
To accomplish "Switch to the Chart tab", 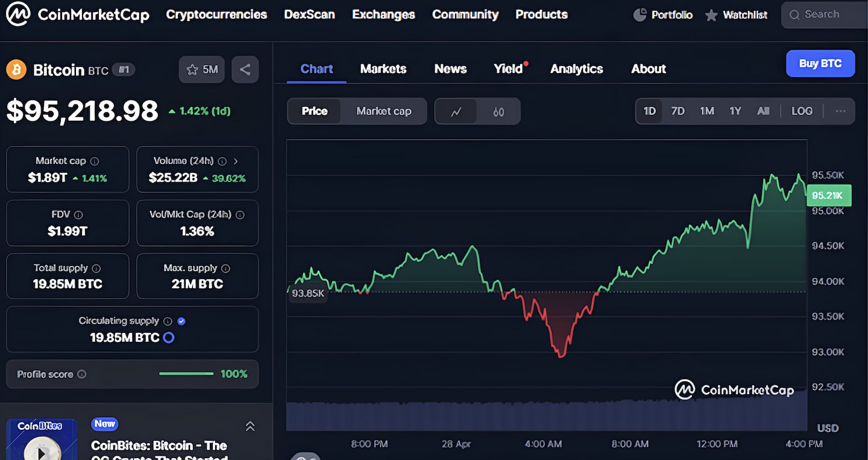I will click(316, 69).
